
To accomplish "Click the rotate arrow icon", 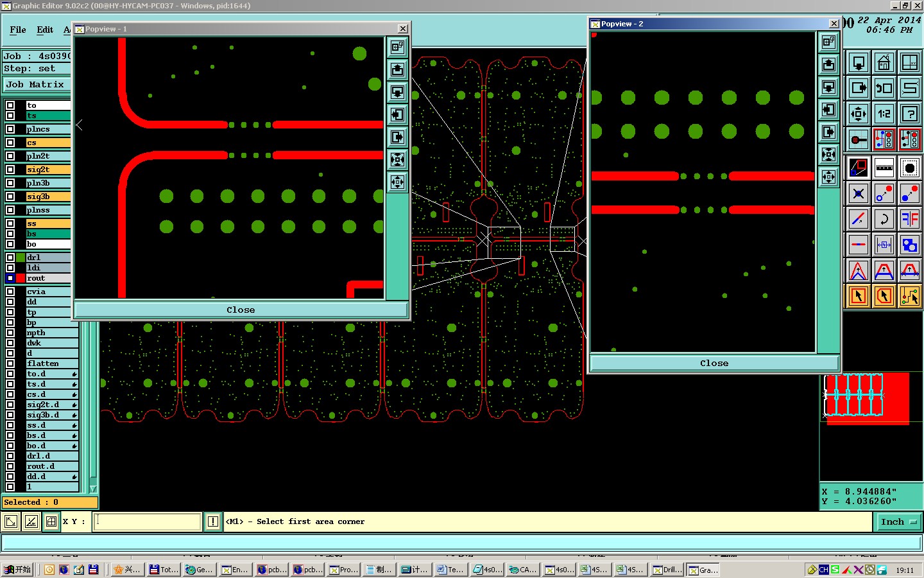I will (884, 219).
